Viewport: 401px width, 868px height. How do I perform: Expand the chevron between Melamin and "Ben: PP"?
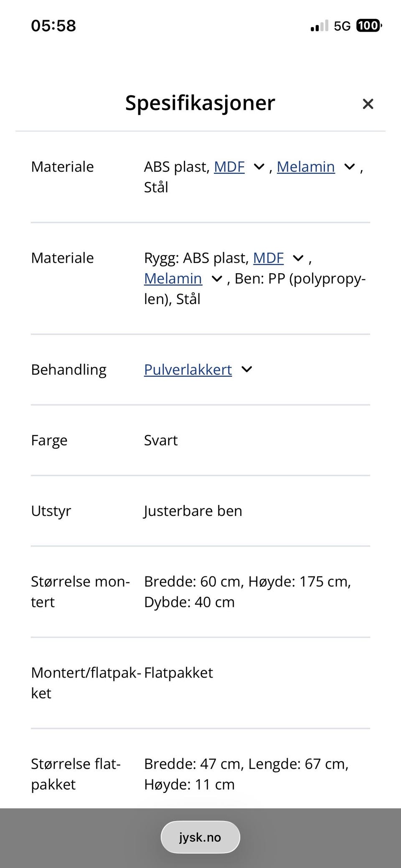[217, 279]
